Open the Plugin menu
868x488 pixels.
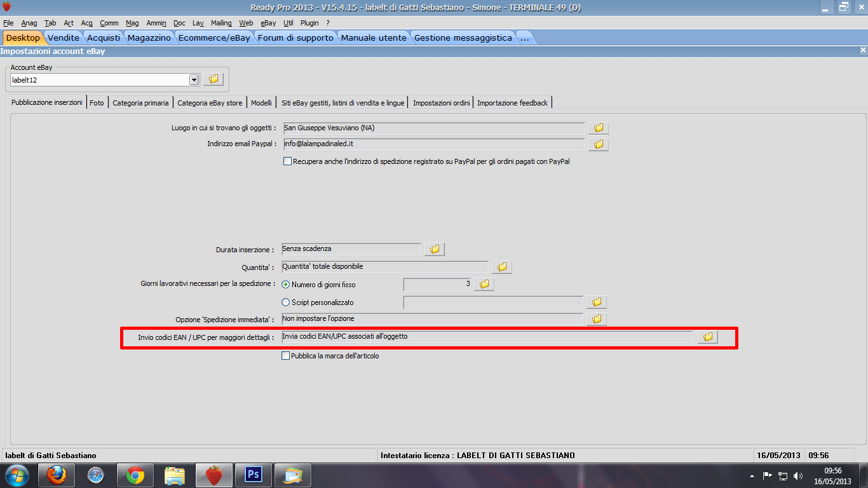point(309,23)
